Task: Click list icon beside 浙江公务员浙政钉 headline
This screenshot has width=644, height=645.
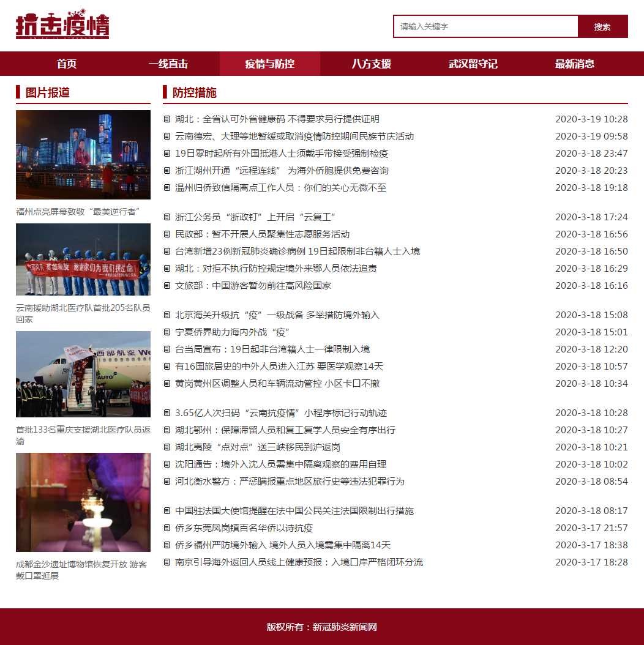Action: click(167, 217)
